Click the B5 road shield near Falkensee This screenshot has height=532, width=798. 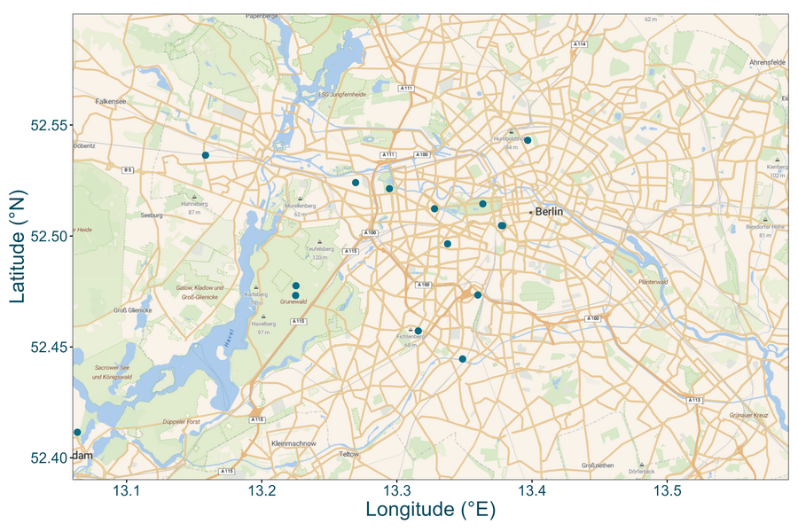click(128, 170)
